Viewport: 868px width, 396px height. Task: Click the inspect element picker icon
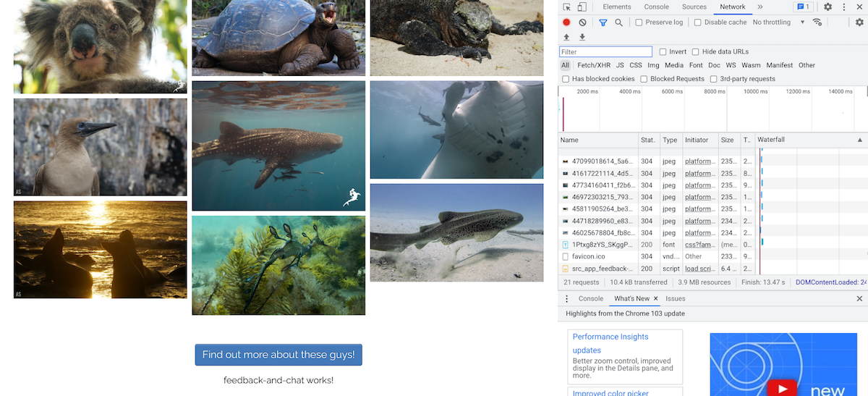pyautogui.click(x=567, y=7)
